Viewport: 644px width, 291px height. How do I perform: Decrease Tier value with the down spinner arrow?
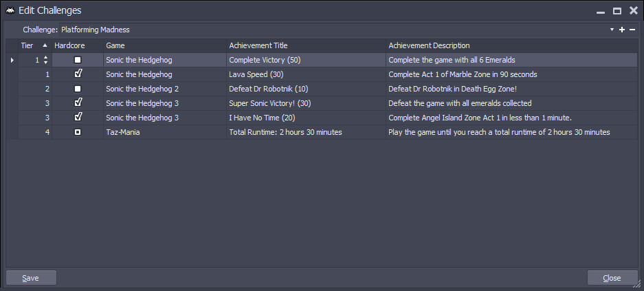click(46, 63)
